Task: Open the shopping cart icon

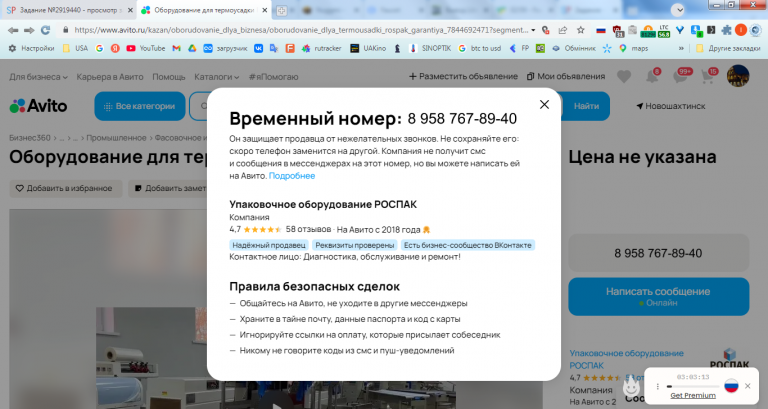Action: click(708, 76)
